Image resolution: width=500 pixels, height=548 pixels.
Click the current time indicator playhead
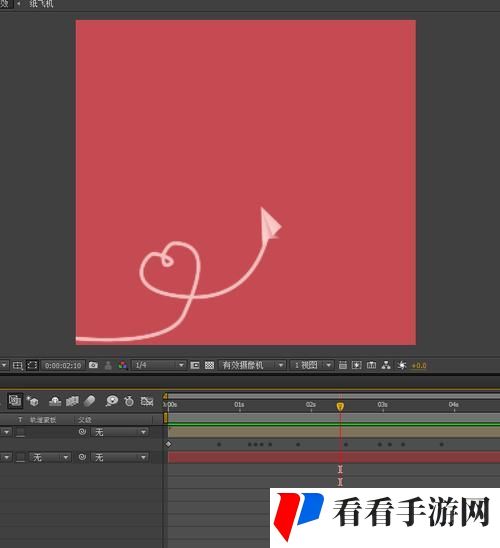340,406
